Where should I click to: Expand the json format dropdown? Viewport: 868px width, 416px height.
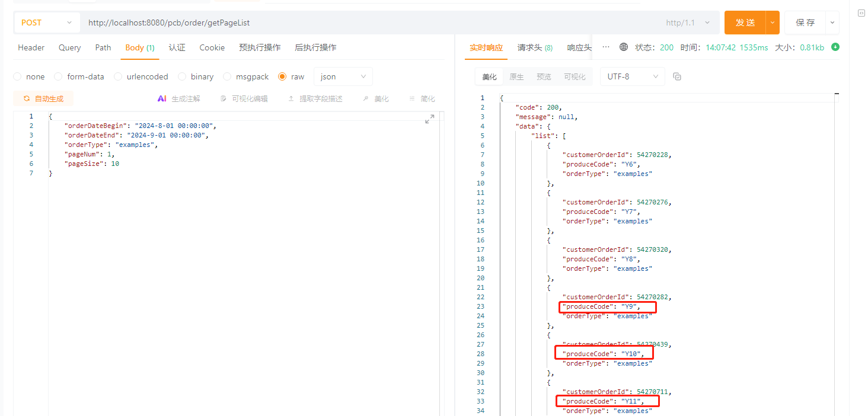[343, 77]
